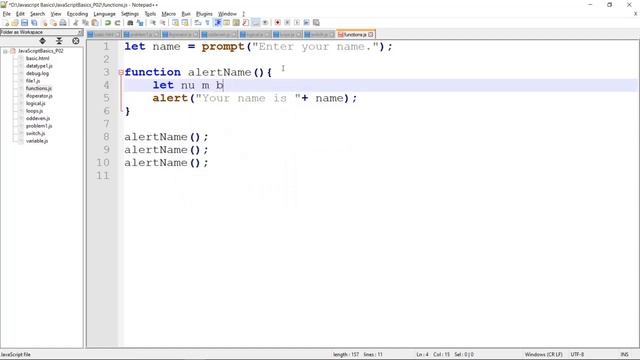Toggle Folder as Workspace toolbar icon

point(256,23)
